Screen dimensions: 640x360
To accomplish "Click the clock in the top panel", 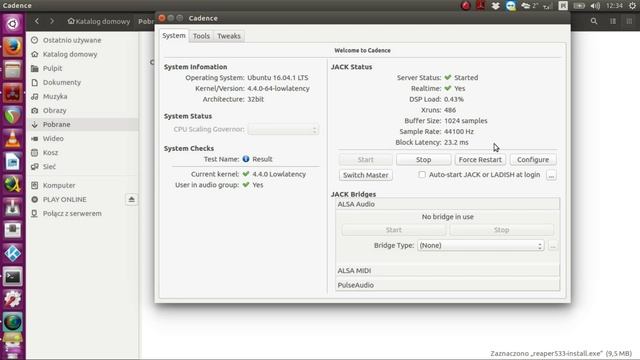I will click(614, 6).
